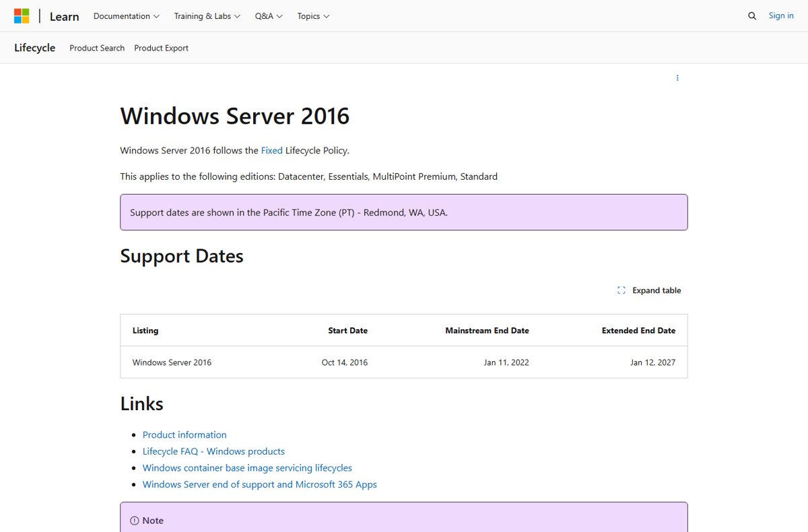Open the three-dot more actions menu
Image resolution: width=808 pixels, height=532 pixels.
(677, 78)
